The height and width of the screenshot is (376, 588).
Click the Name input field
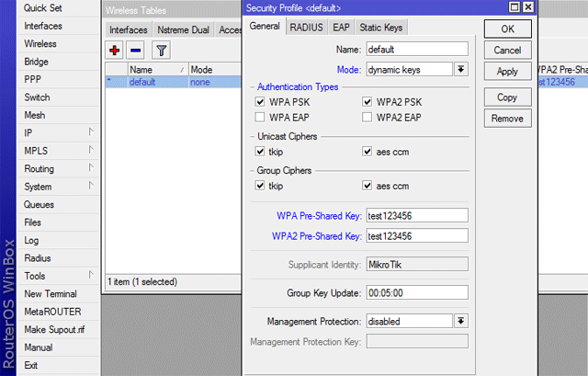click(417, 49)
